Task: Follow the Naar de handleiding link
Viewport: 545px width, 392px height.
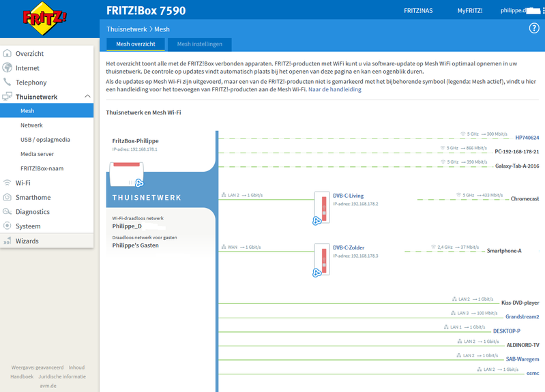Action: tap(334, 89)
